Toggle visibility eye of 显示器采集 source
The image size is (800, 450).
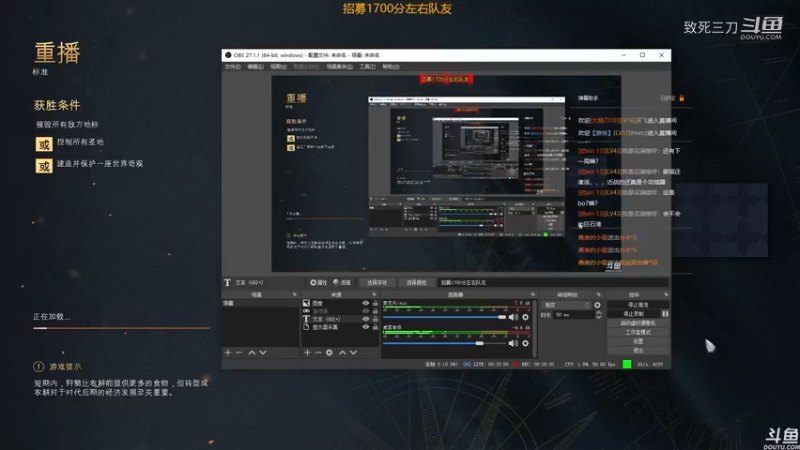(x=365, y=327)
